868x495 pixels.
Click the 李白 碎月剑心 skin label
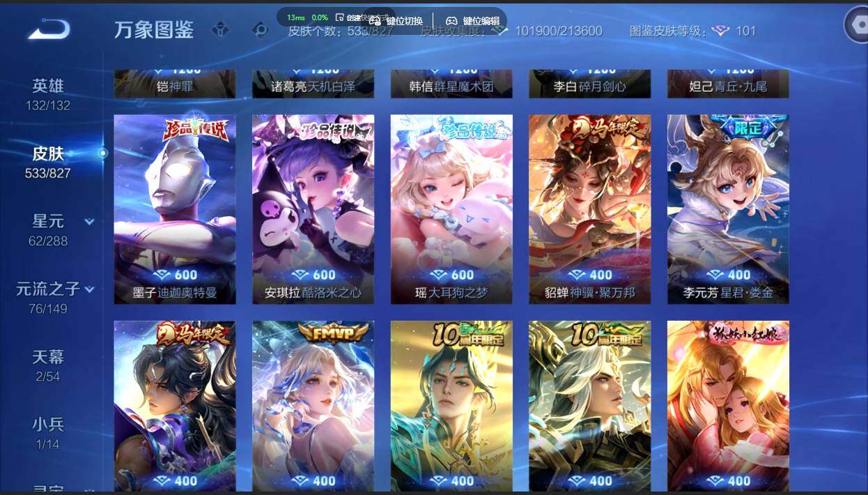[589, 87]
